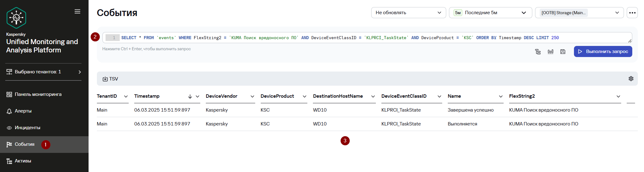Open DeviceEventClassID column dropdown chevron

click(x=439, y=96)
